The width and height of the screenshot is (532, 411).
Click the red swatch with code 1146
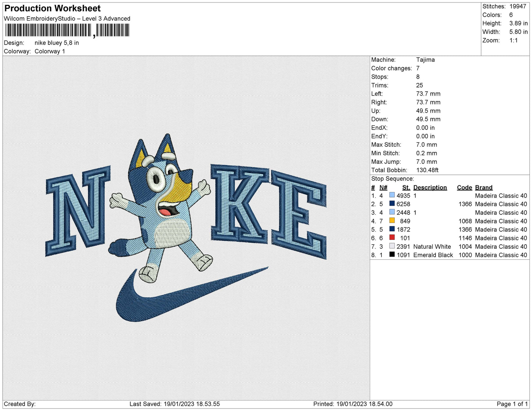click(x=392, y=238)
